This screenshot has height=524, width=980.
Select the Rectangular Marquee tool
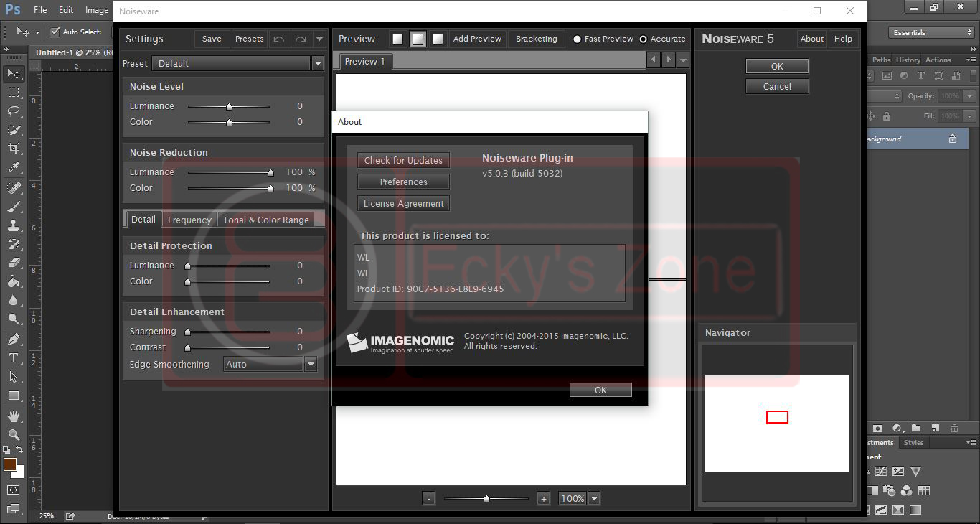[14, 93]
